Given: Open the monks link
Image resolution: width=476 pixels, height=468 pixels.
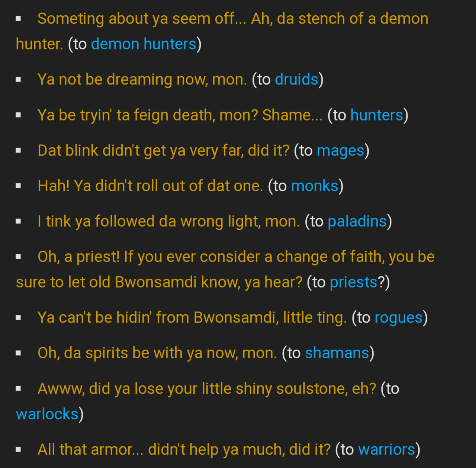Looking at the screenshot, I should point(315,186).
